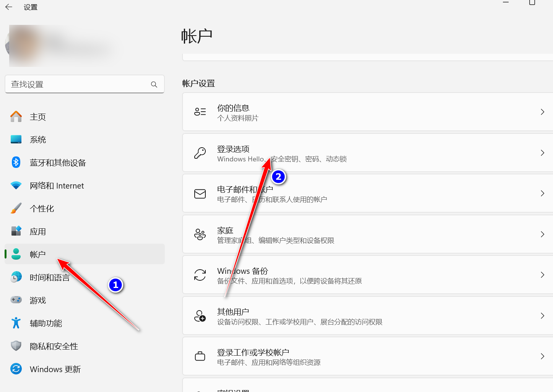The height and width of the screenshot is (392, 553).
Task: Open 应用 in the navigation pane
Action: click(x=37, y=231)
